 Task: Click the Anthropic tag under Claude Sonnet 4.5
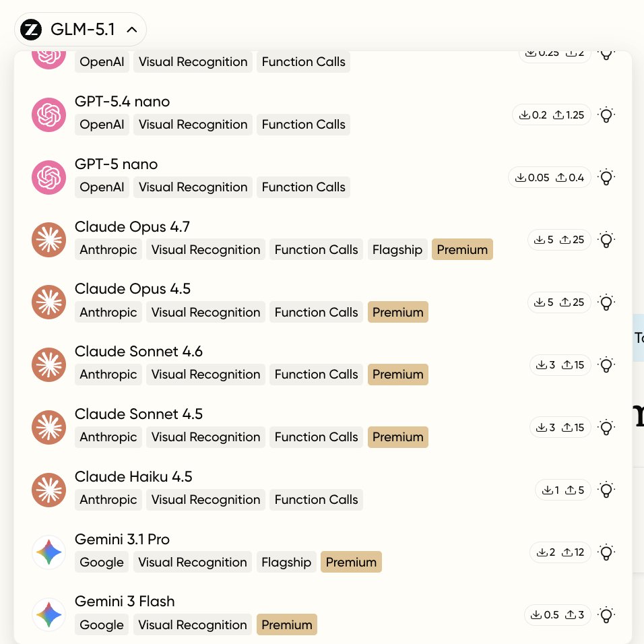pos(108,437)
